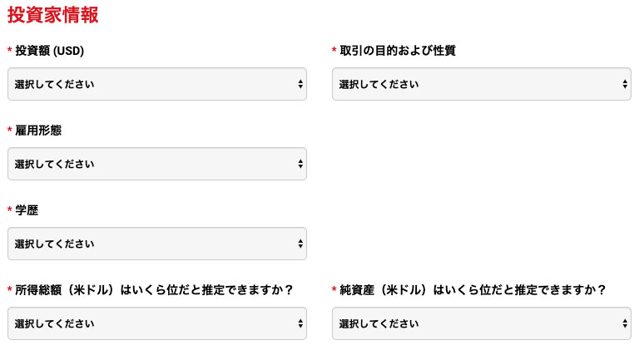The image size is (644, 350).
Task: Click the 投資額 (USD) field label
Action: click(x=50, y=51)
